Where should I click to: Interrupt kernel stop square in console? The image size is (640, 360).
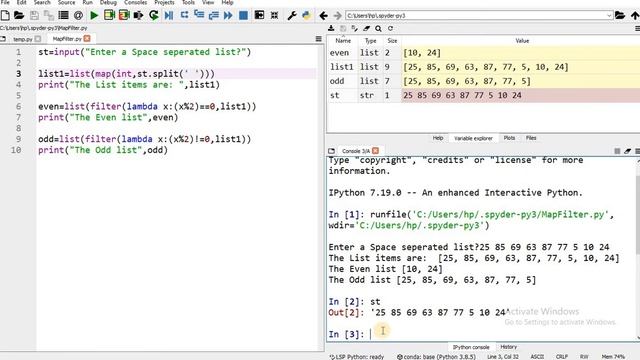click(x=617, y=151)
